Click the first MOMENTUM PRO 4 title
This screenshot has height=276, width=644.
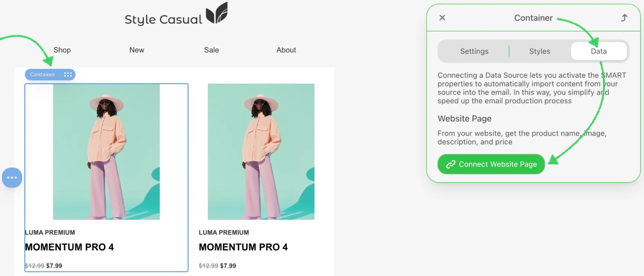[x=70, y=247]
